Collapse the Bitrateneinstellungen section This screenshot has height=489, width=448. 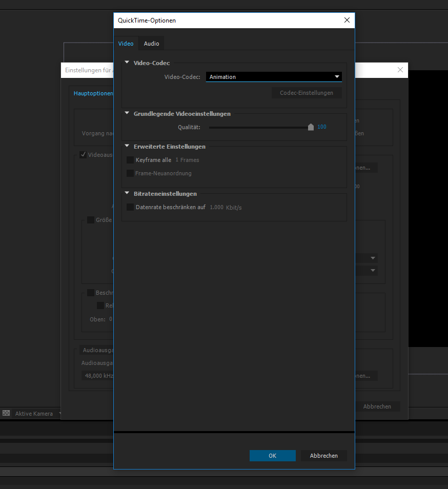[x=127, y=193]
